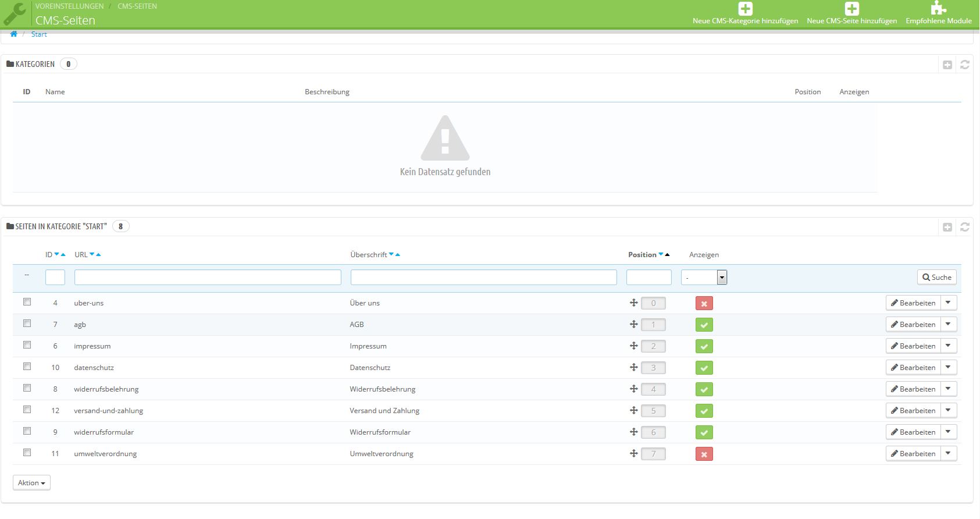Enable display of Über uns page
The width and height of the screenshot is (980, 519).
[x=704, y=303]
